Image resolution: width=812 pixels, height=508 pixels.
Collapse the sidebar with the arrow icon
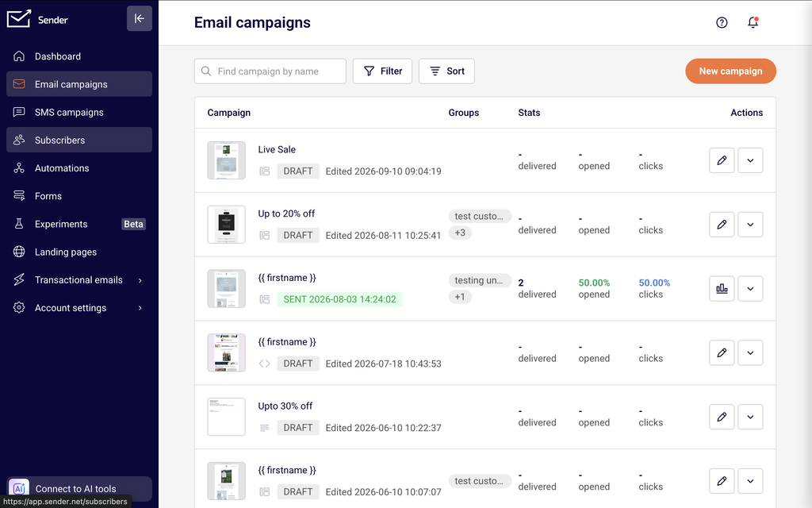(x=140, y=19)
